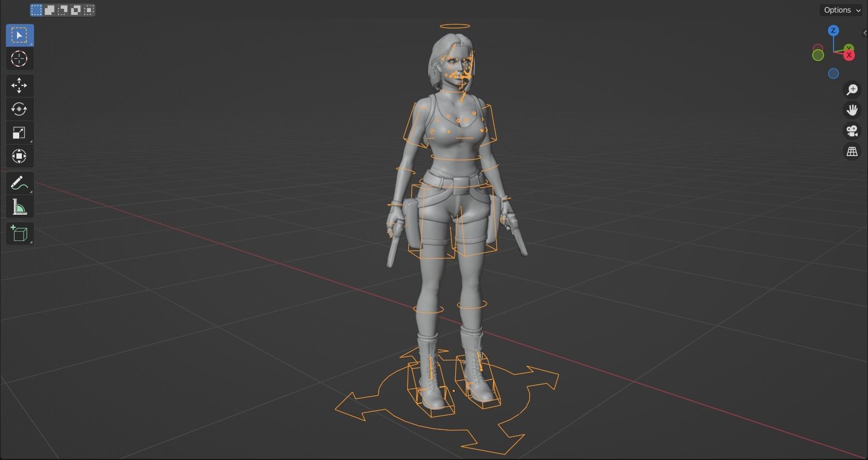
Task: Select the Annotate pencil tool
Action: 20,183
